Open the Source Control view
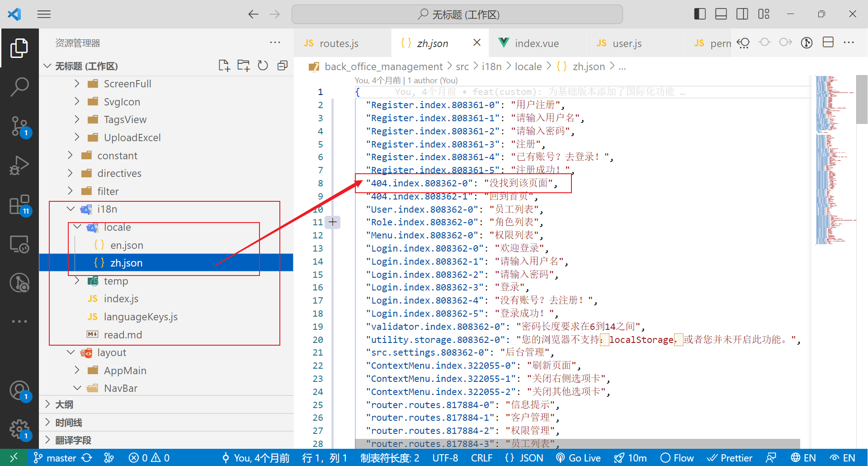The image size is (868, 466). 19,126
